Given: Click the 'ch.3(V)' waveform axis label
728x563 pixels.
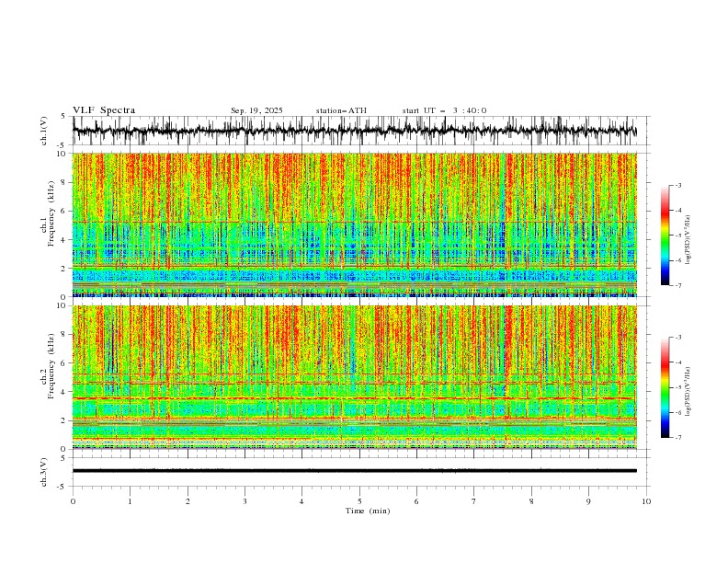Looking at the screenshot, I should (x=44, y=473).
